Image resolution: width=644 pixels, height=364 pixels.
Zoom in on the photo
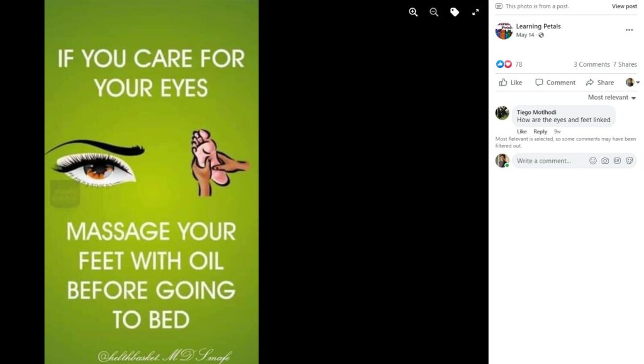(x=413, y=13)
